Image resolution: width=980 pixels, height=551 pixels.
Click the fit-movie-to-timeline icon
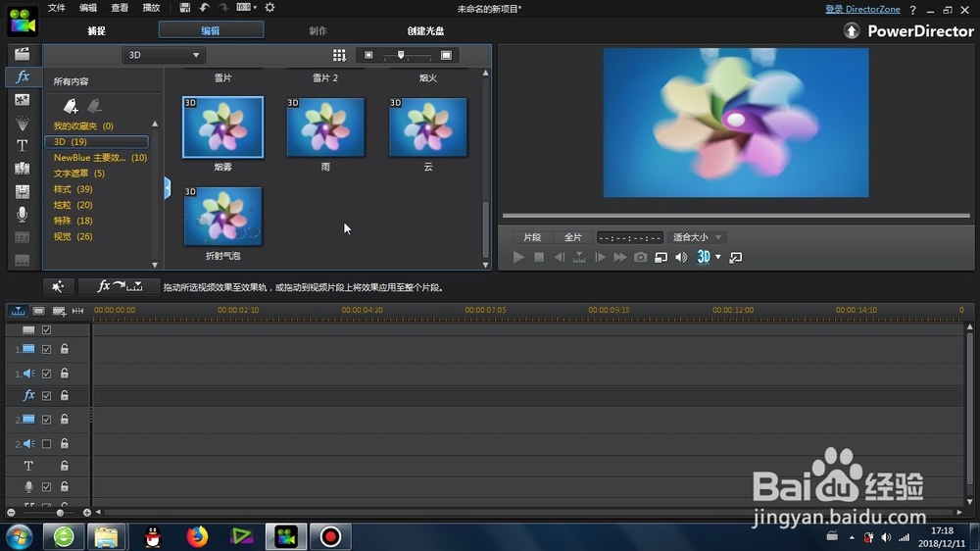pos(77,310)
